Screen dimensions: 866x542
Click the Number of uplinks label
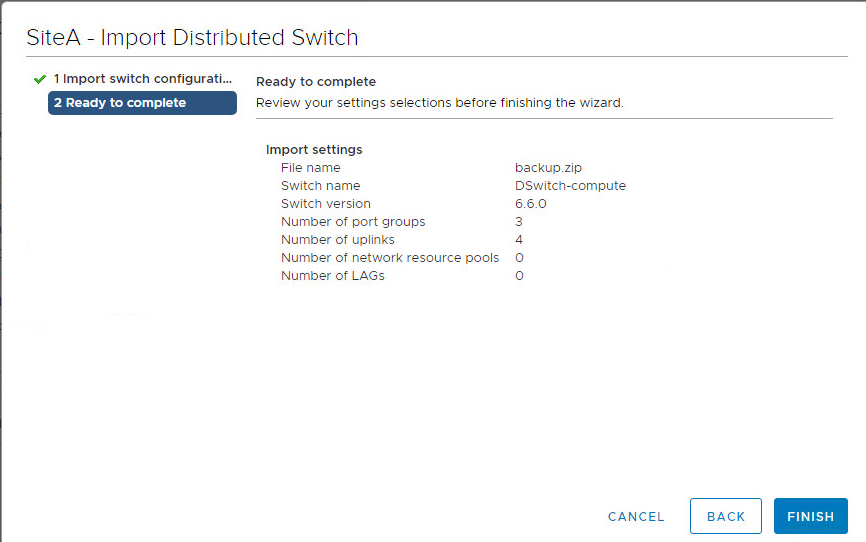[337, 240]
